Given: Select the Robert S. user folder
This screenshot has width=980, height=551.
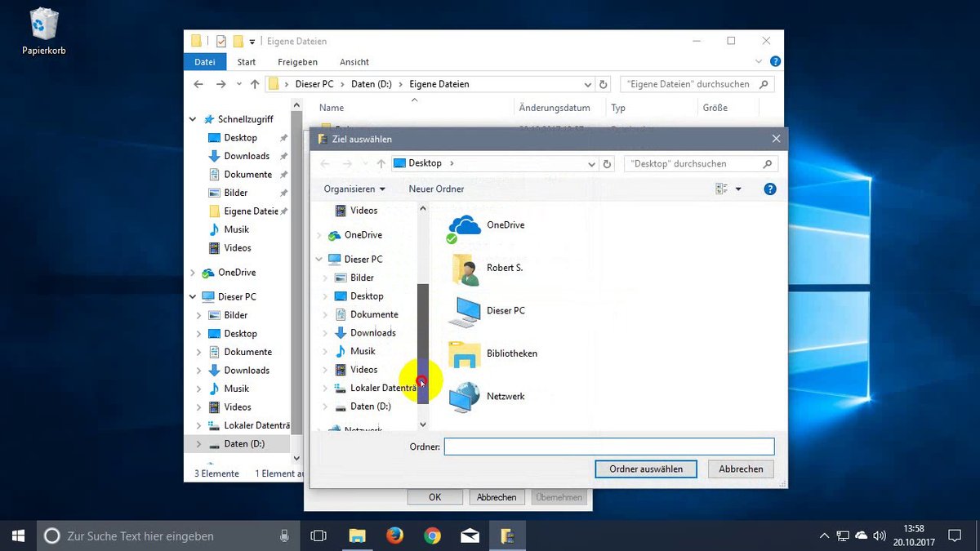Looking at the screenshot, I should point(488,268).
